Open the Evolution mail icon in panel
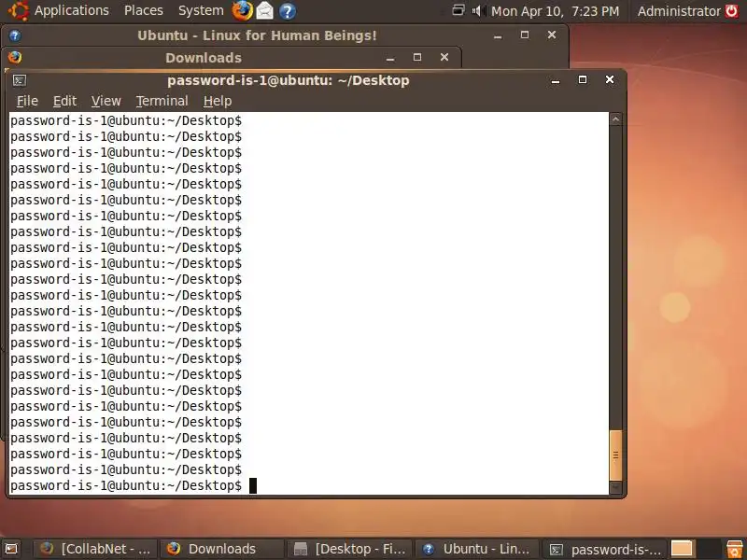This screenshot has width=747, height=560. [265, 10]
